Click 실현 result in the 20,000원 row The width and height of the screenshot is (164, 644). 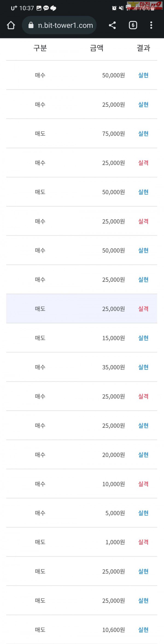(143, 455)
